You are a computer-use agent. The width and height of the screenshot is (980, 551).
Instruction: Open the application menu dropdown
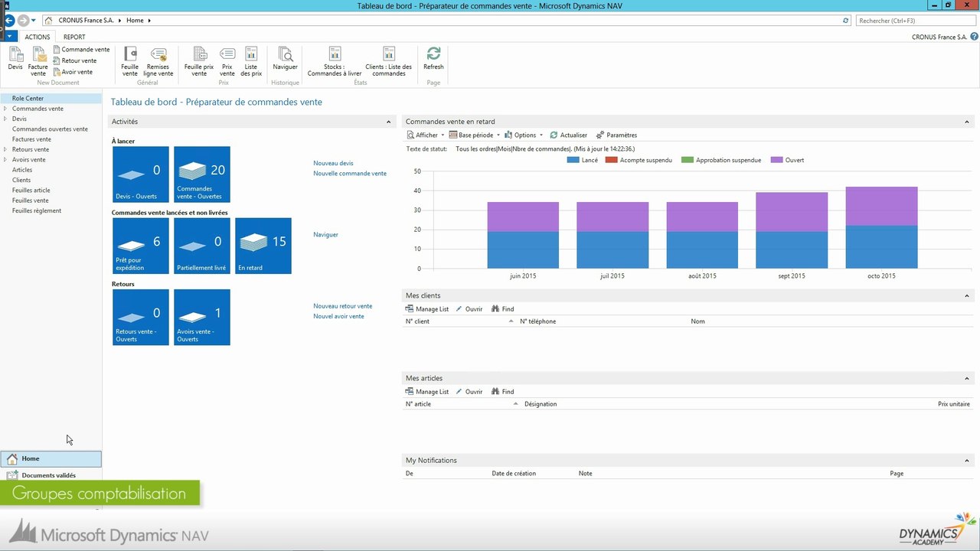(10, 36)
